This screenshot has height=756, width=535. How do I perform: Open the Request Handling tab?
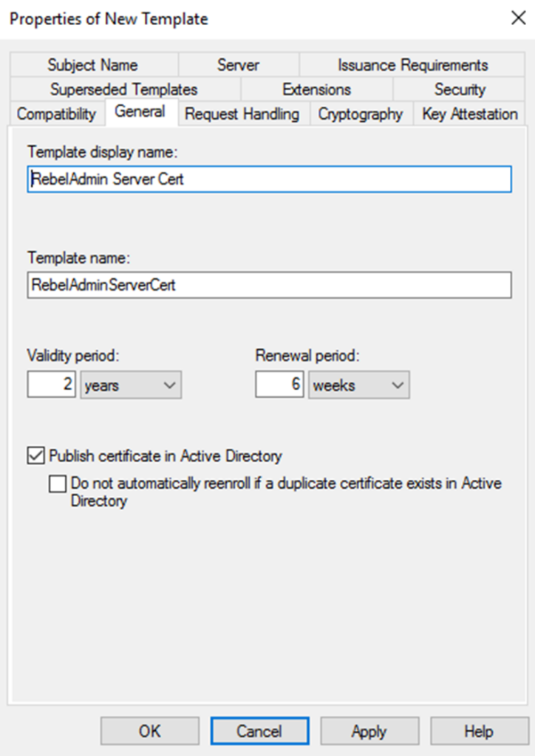pos(242,114)
